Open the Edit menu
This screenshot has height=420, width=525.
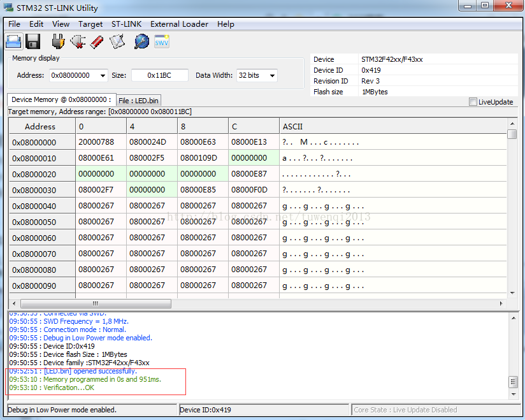click(x=36, y=24)
